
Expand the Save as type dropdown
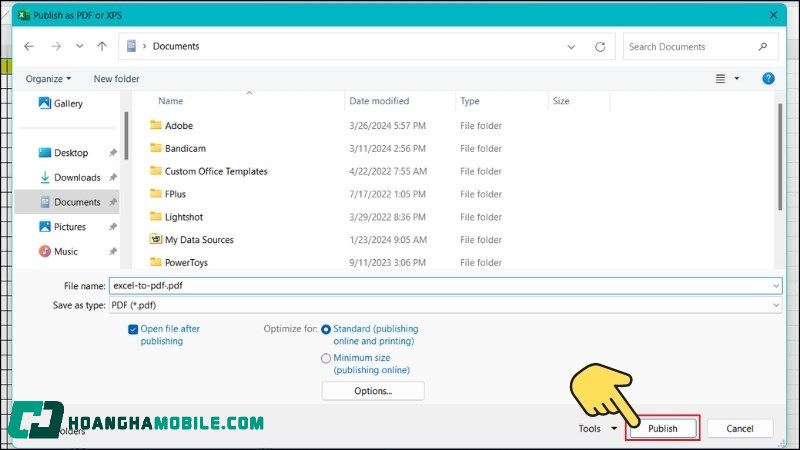[776, 305]
